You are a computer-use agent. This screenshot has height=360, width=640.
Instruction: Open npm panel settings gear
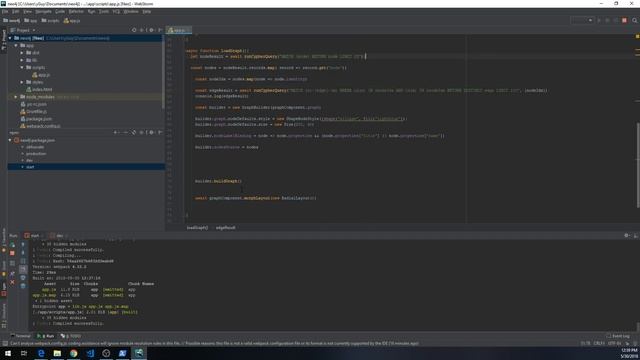click(x=151, y=133)
